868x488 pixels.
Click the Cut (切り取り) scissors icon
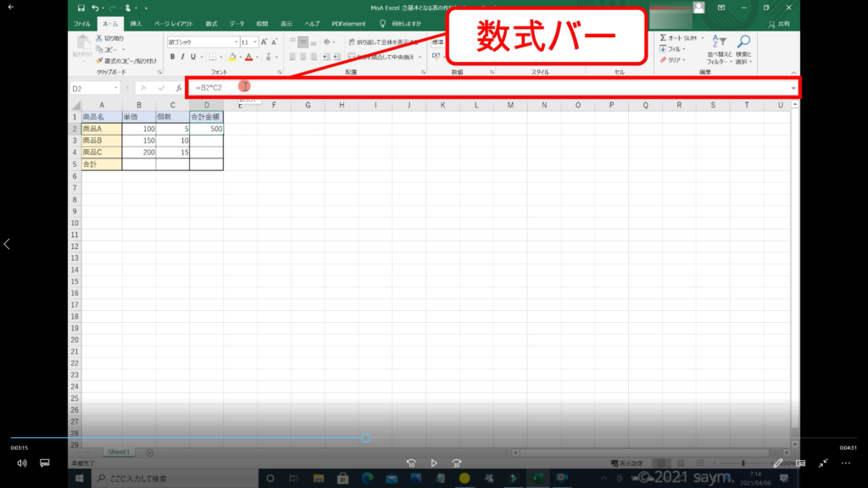point(99,38)
